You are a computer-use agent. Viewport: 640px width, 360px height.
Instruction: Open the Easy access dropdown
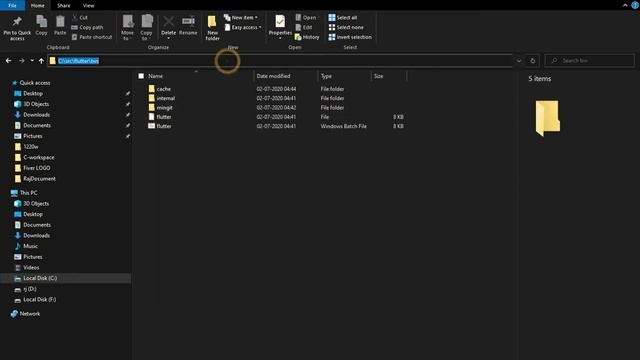[243, 27]
